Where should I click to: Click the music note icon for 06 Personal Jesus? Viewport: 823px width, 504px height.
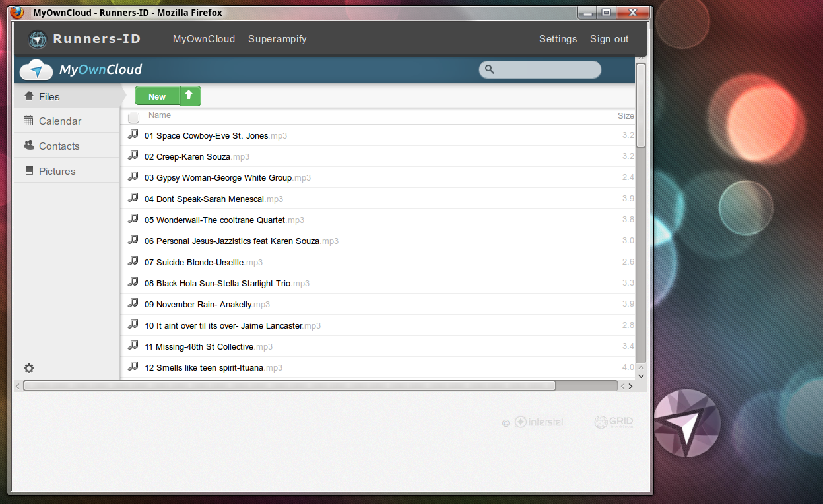(133, 239)
